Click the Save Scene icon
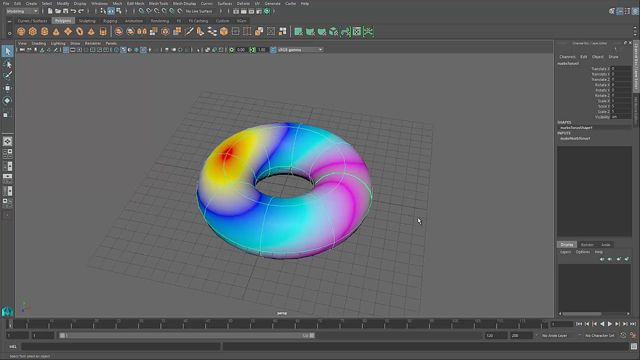640x360 pixels. click(65, 11)
